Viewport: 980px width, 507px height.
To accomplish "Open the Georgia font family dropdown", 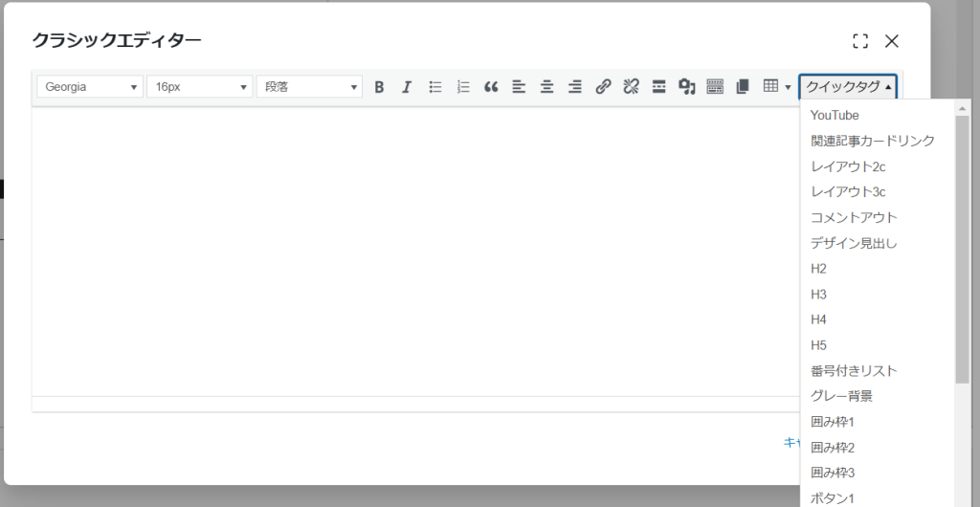I will pos(90,87).
